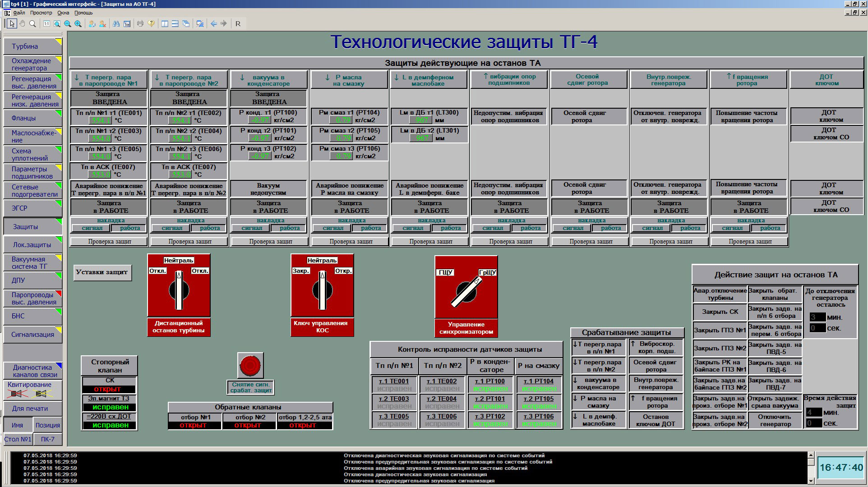Open the Сигнализация screen
The width and height of the screenshot is (868, 487).
click(32, 335)
